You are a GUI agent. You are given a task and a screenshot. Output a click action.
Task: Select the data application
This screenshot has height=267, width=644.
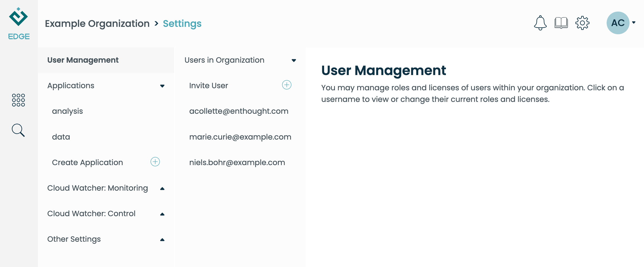tap(61, 137)
